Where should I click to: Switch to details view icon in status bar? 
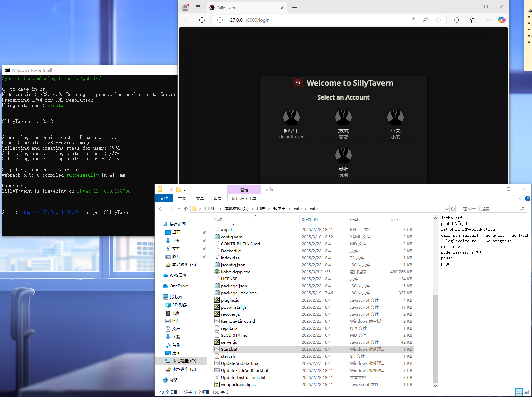[519, 392]
